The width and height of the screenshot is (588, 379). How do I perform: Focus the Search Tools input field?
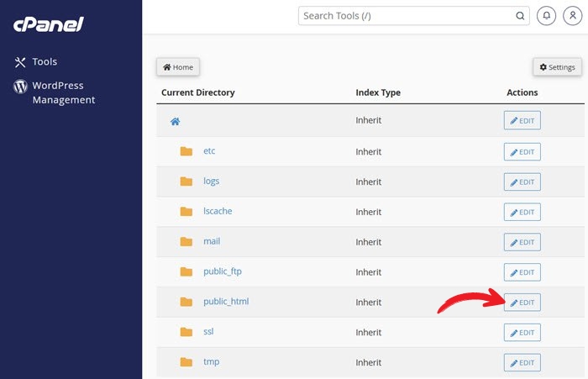coord(407,16)
